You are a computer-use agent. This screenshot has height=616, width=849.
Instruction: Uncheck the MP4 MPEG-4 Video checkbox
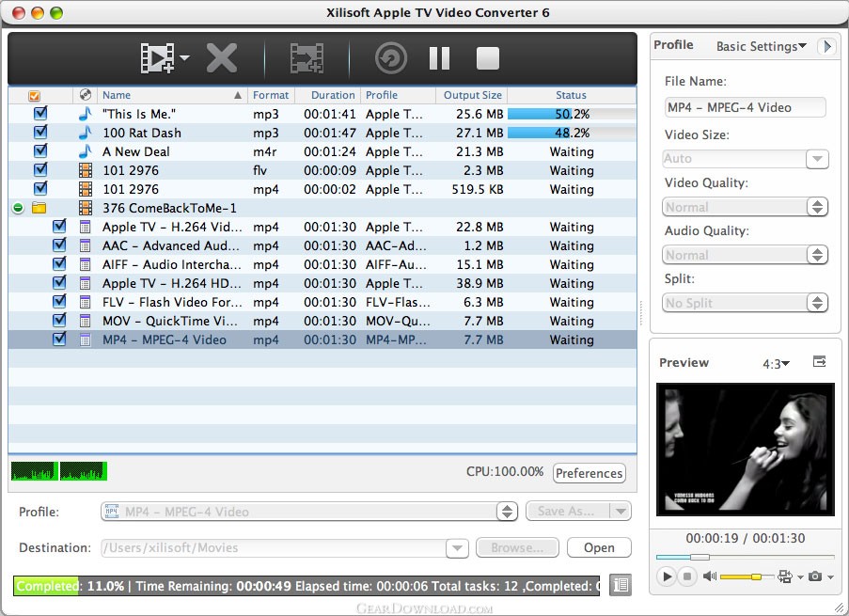pos(59,339)
